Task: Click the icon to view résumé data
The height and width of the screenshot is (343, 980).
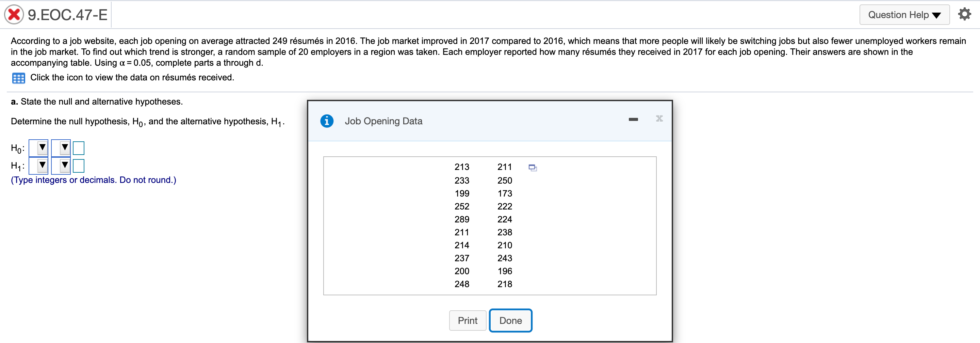Action: [x=18, y=78]
